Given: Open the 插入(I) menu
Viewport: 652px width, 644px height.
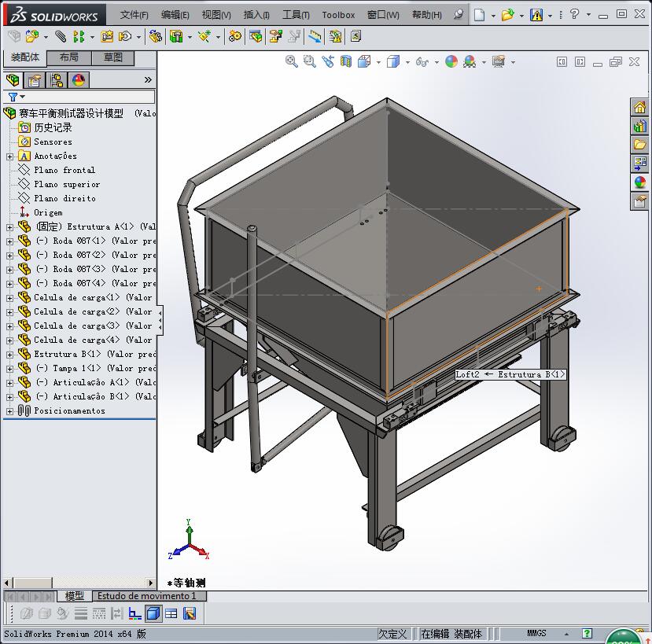Looking at the screenshot, I should 256,15.
